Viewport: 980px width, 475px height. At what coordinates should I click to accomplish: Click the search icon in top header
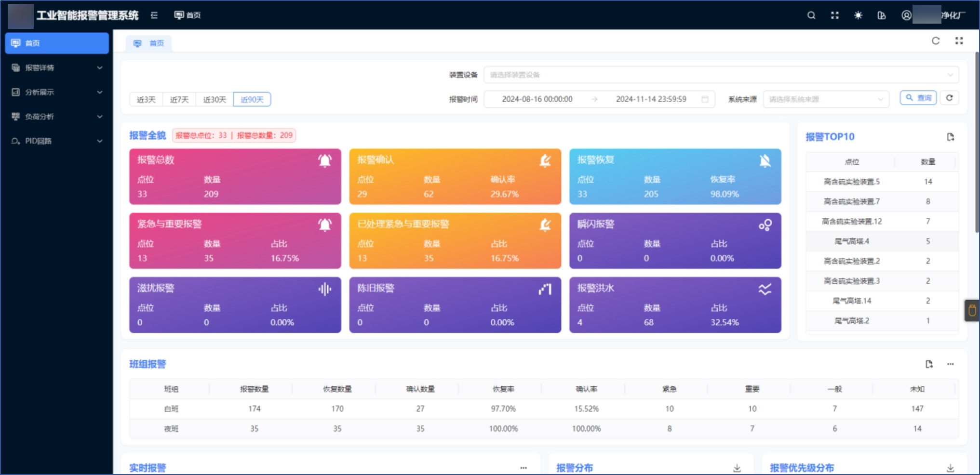pos(811,15)
